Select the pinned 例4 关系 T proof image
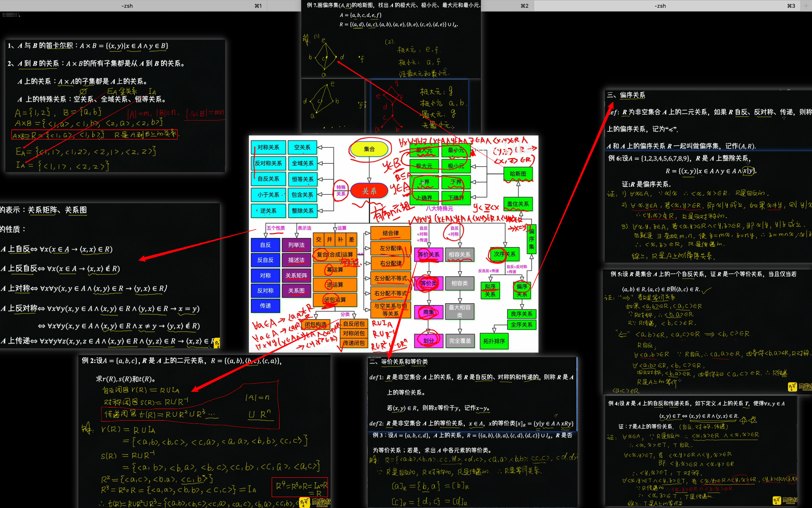 tap(701, 451)
